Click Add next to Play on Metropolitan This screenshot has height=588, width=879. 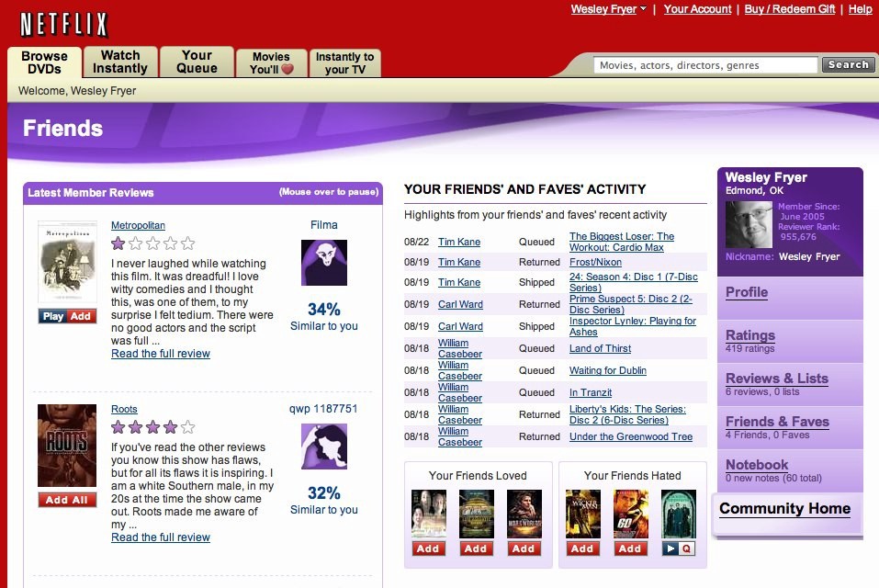tap(81, 316)
